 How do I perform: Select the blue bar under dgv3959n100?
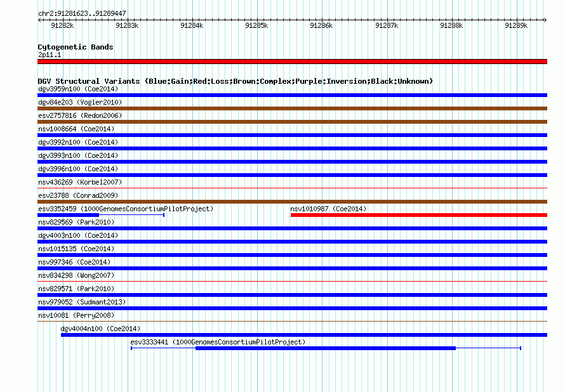tap(292, 95)
